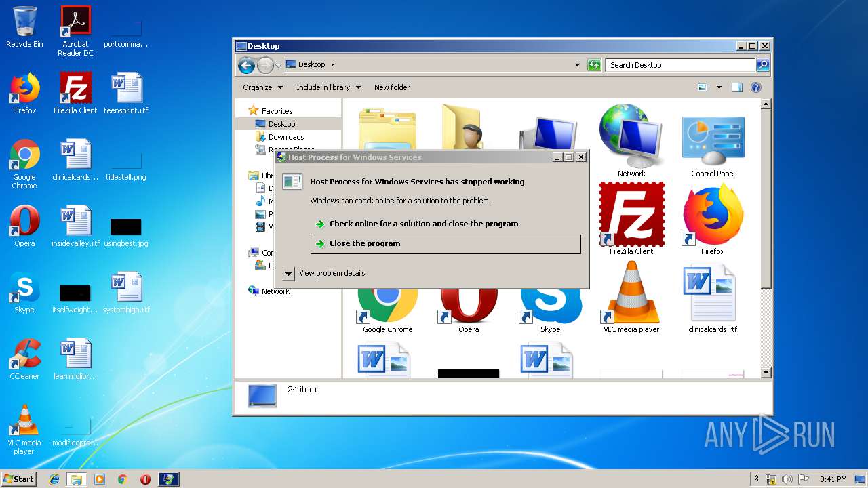Image resolution: width=868 pixels, height=488 pixels.
Task: Open Include in library dropdown
Action: coord(328,87)
